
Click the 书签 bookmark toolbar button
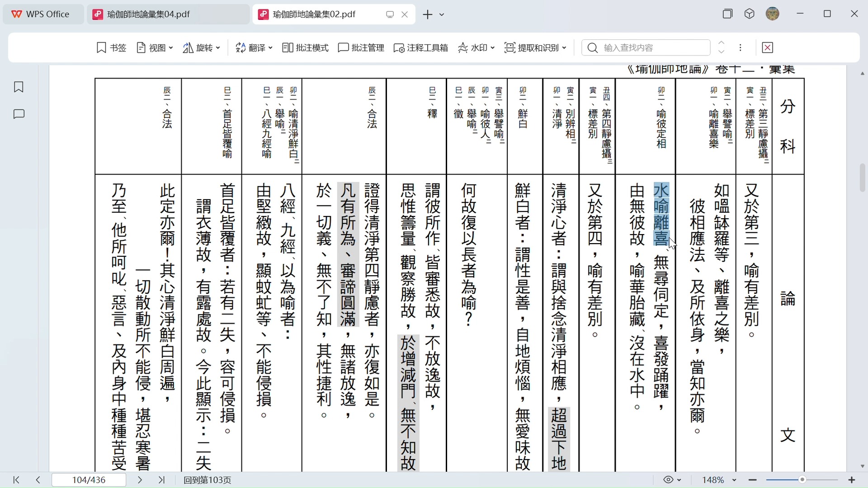pos(111,47)
